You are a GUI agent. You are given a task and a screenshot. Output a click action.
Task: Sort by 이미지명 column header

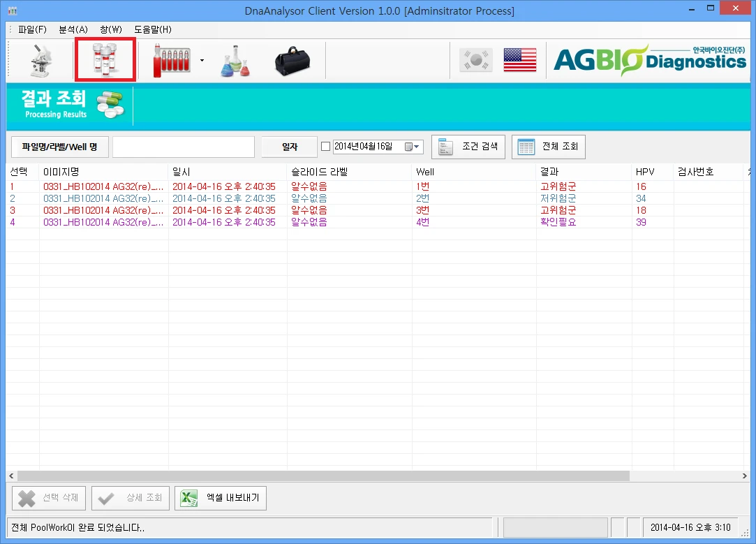(x=103, y=172)
